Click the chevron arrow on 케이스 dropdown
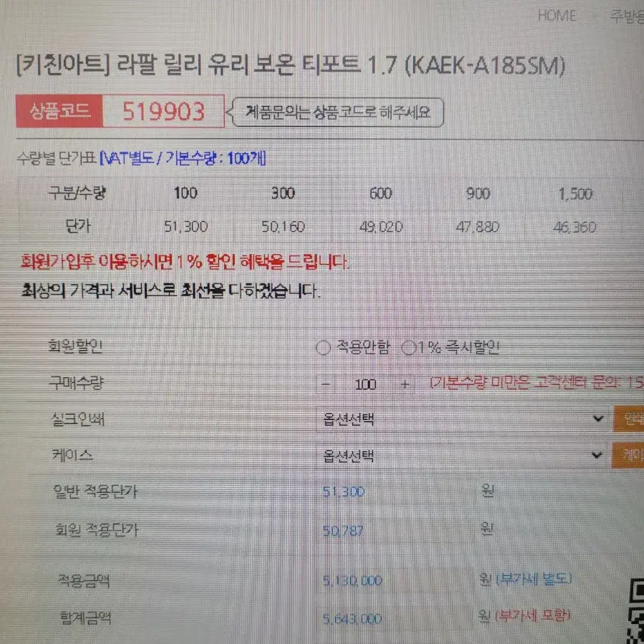 (597, 455)
